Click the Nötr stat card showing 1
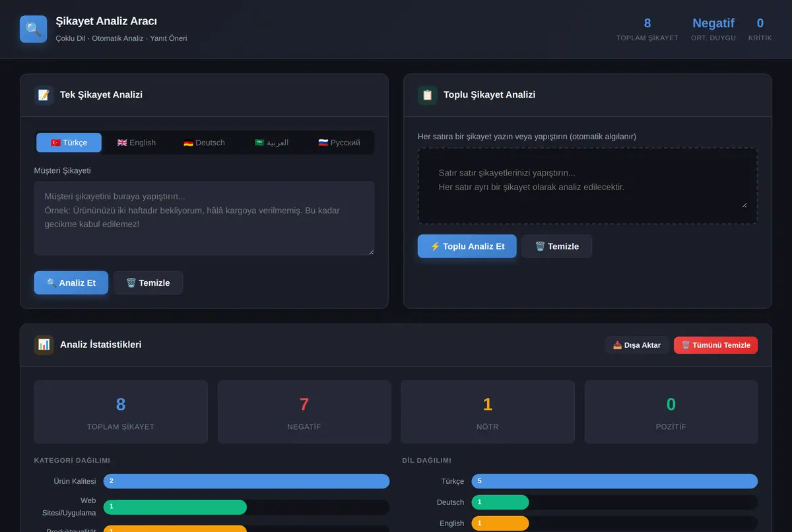Image resolution: width=792 pixels, height=532 pixels. pyautogui.click(x=488, y=412)
